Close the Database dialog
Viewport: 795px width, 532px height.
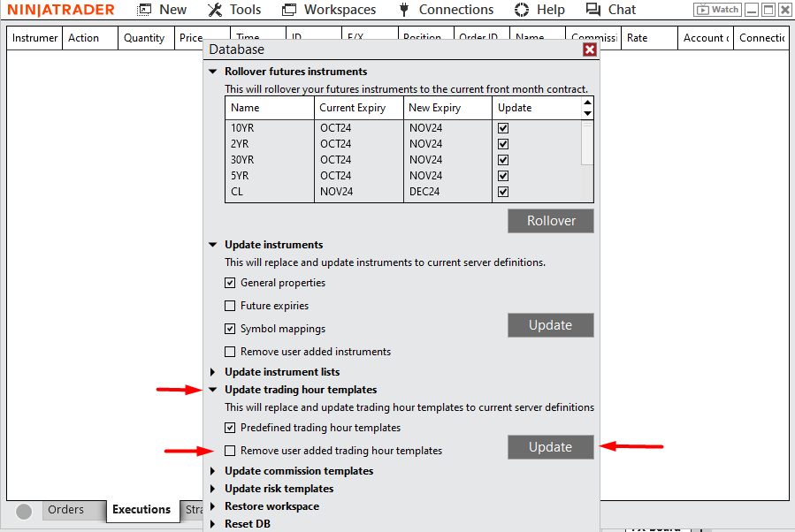click(590, 49)
